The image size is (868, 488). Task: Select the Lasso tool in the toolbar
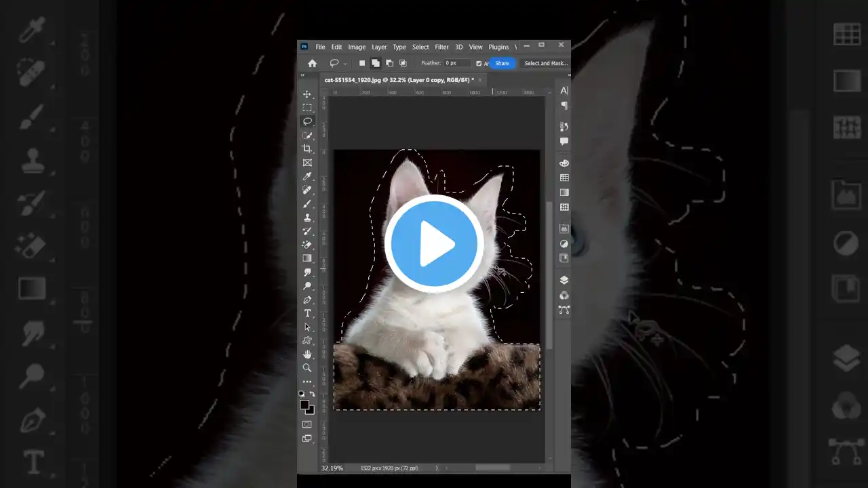(307, 121)
